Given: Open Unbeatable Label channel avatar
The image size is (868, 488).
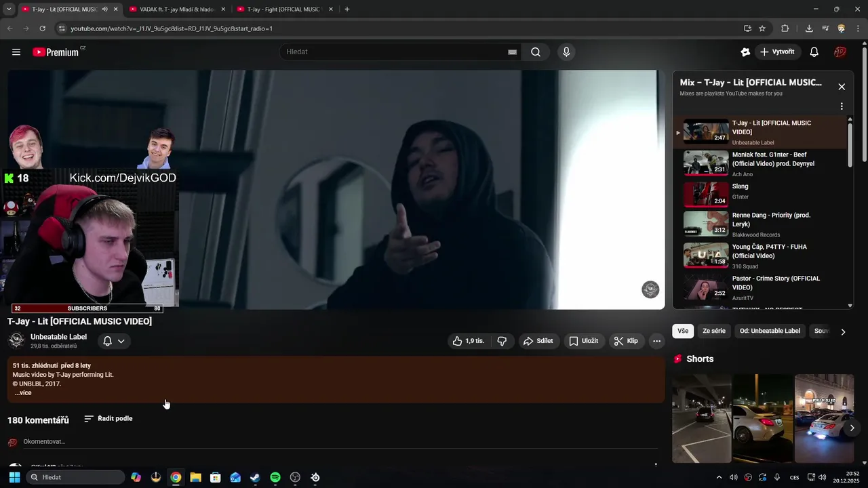Looking at the screenshot, I should [x=16, y=340].
